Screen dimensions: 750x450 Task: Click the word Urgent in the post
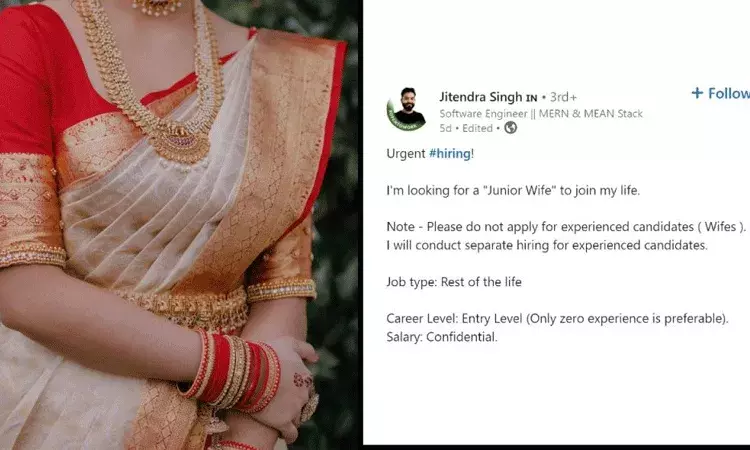406,154
